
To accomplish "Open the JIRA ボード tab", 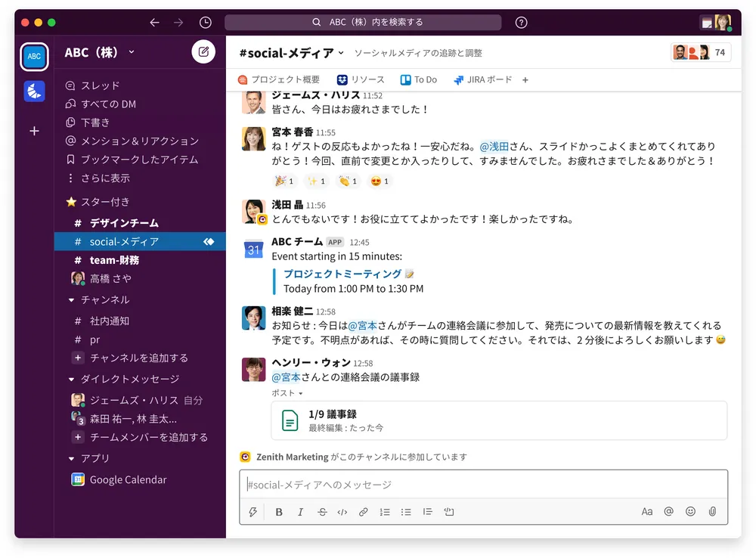I will click(x=482, y=79).
